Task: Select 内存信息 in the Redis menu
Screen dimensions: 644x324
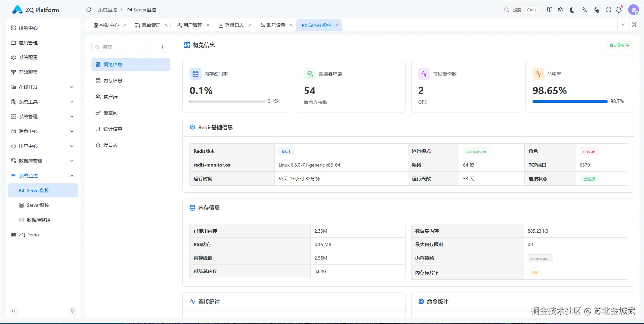Action: pyautogui.click(x=131, y=81)
